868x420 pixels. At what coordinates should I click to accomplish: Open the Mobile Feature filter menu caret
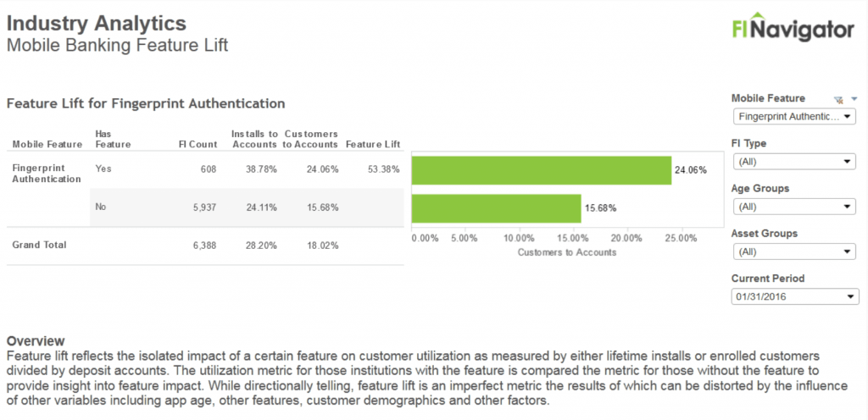pos(854,99)
